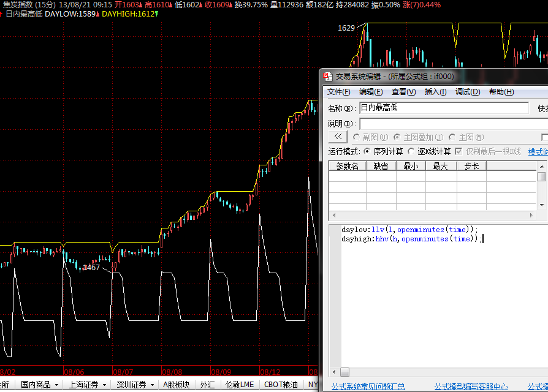Select 序列计算 run mode
Screen dimensions: 548x392
click(367, 151)
